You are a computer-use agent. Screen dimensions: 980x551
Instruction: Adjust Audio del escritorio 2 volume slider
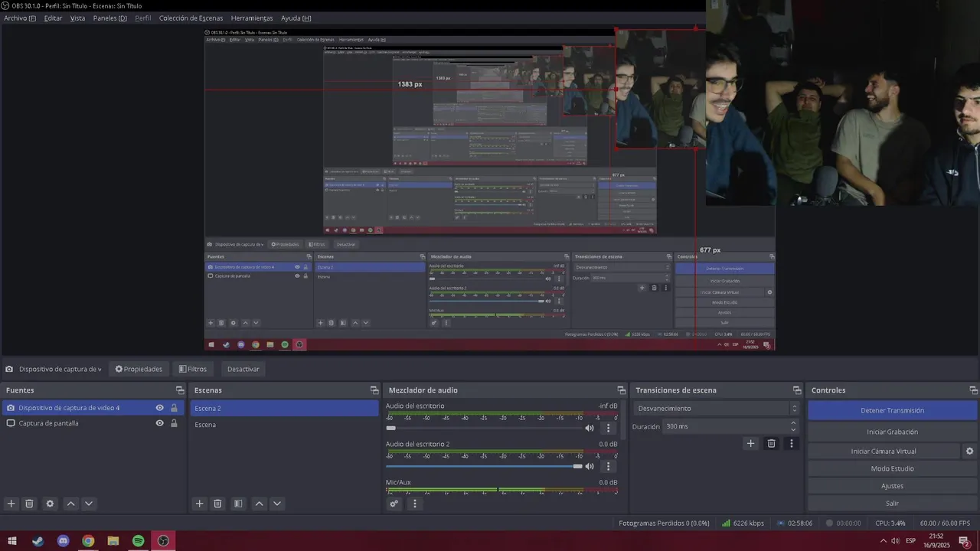[x=484, y=466]
